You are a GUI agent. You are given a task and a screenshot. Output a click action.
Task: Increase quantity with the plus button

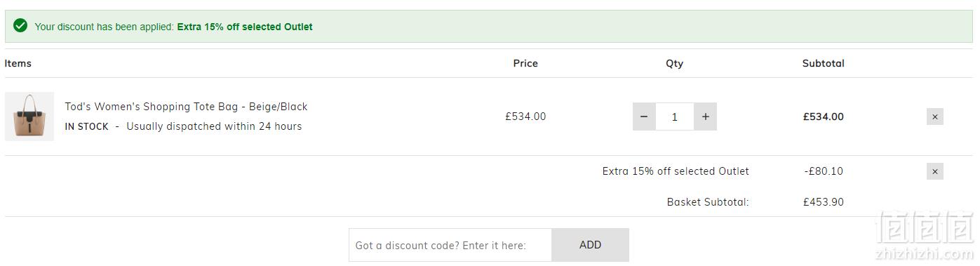[x=705, y=117]
